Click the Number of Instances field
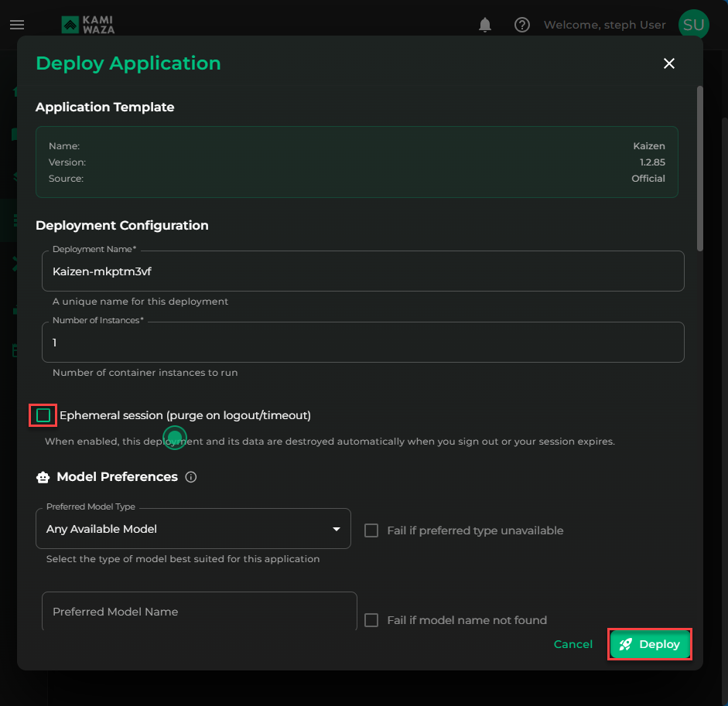This screenshot has height=706, width=728. pos(363,342)
